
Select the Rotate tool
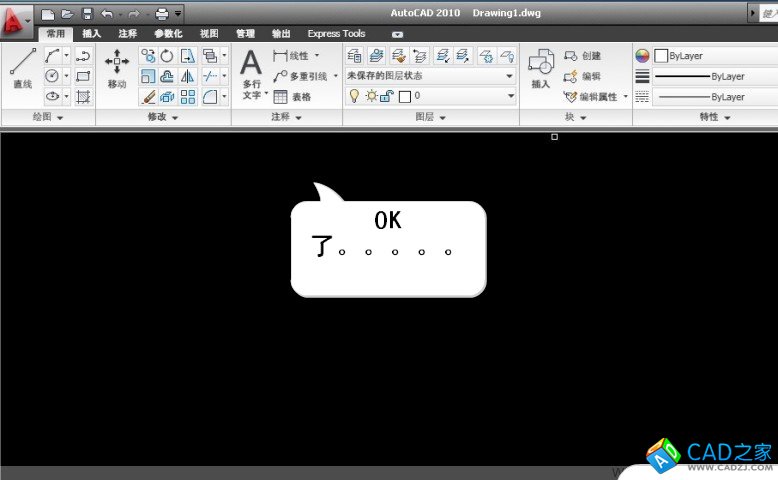coord(167,56)
